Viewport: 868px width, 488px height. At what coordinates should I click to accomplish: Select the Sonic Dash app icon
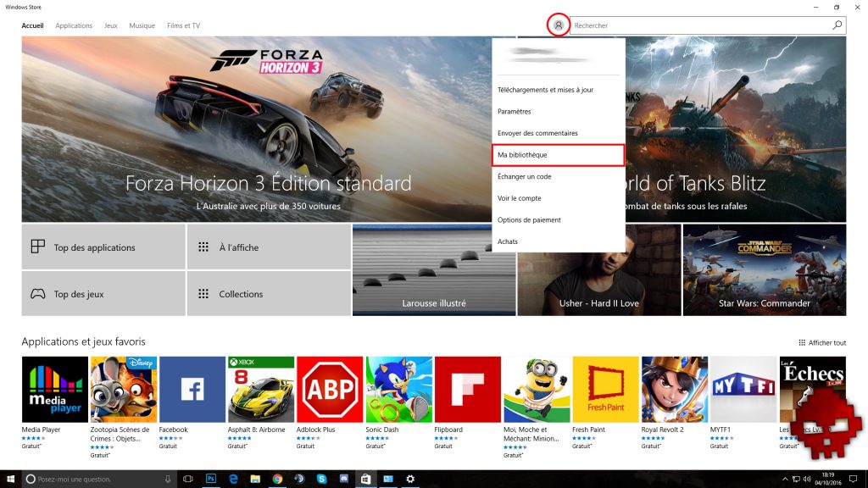398,389
